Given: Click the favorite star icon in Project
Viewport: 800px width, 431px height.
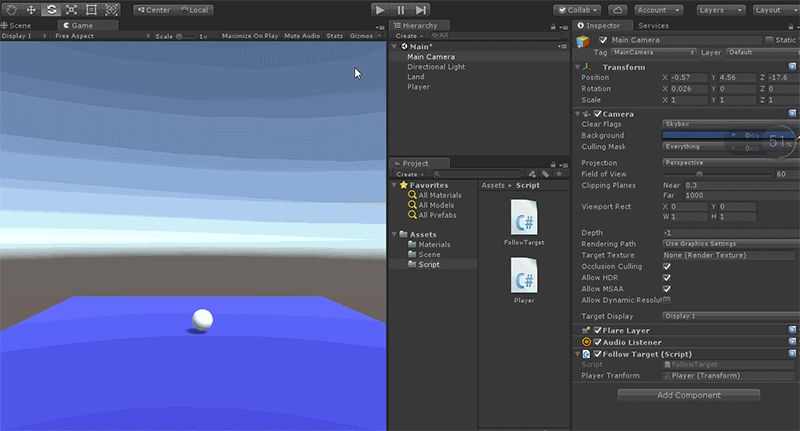Looking at the screenshot, I should point(559,174).
